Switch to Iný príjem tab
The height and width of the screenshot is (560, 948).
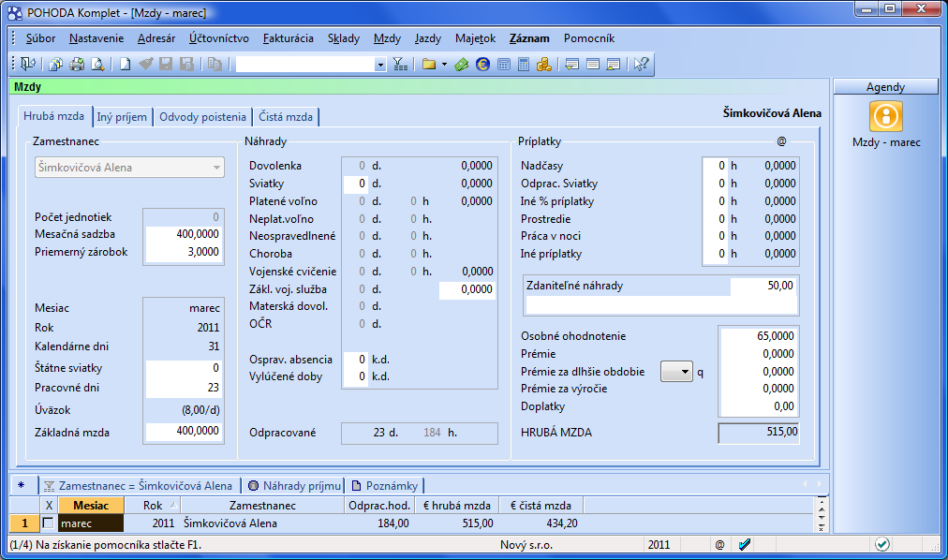point(122,117)
